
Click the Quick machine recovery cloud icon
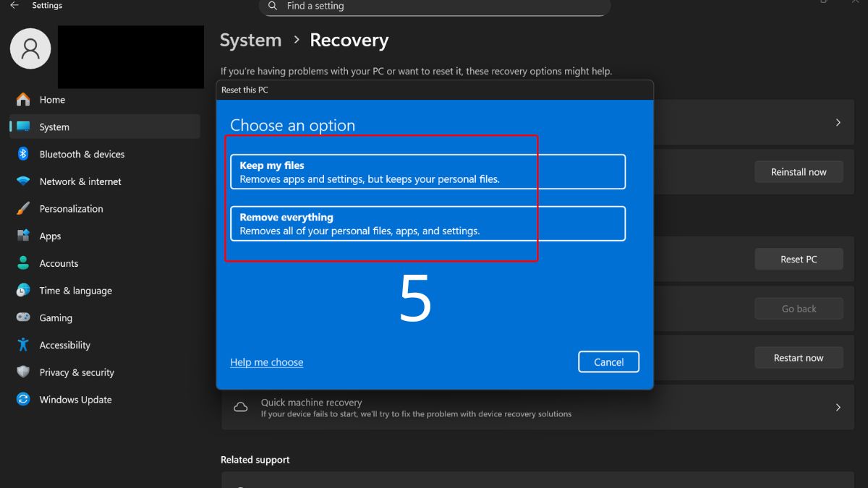pos(241,408)
